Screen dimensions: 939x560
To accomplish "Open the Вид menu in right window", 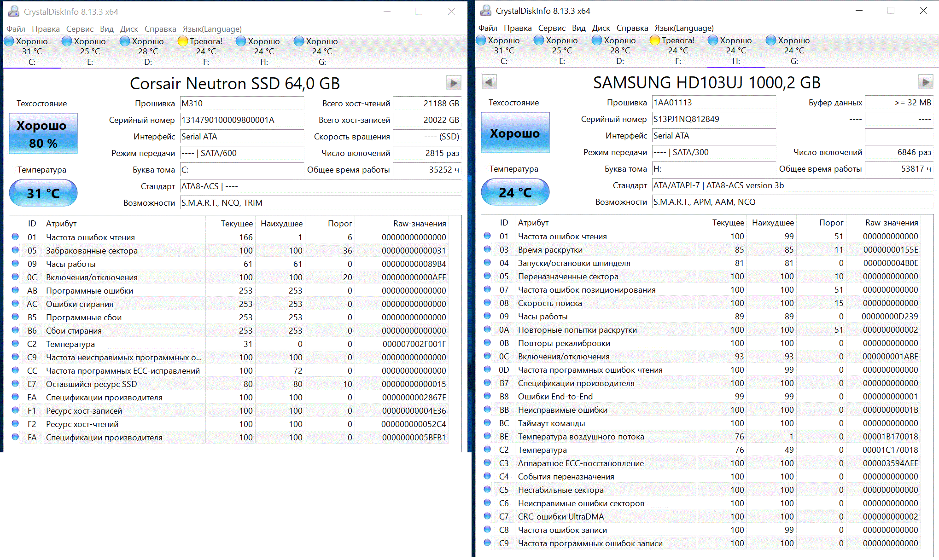I will click(579, 28).
